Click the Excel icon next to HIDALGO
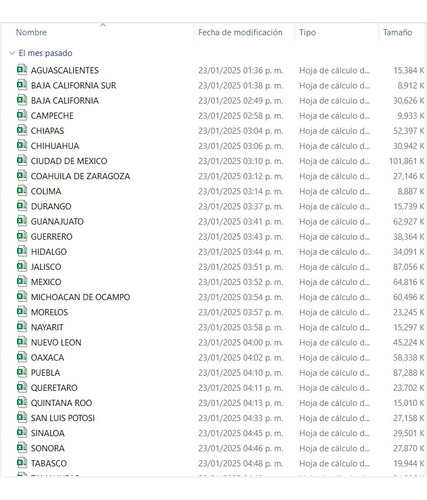This screenshot has height=500, width=427. pyautogui.click(x=22, y=251)
